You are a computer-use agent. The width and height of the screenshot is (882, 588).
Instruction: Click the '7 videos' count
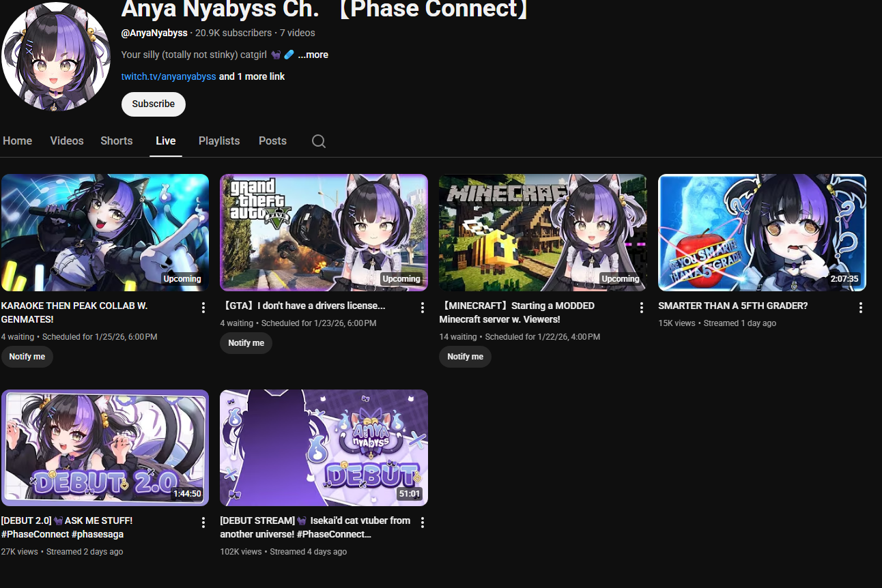[x=298, y=33]
